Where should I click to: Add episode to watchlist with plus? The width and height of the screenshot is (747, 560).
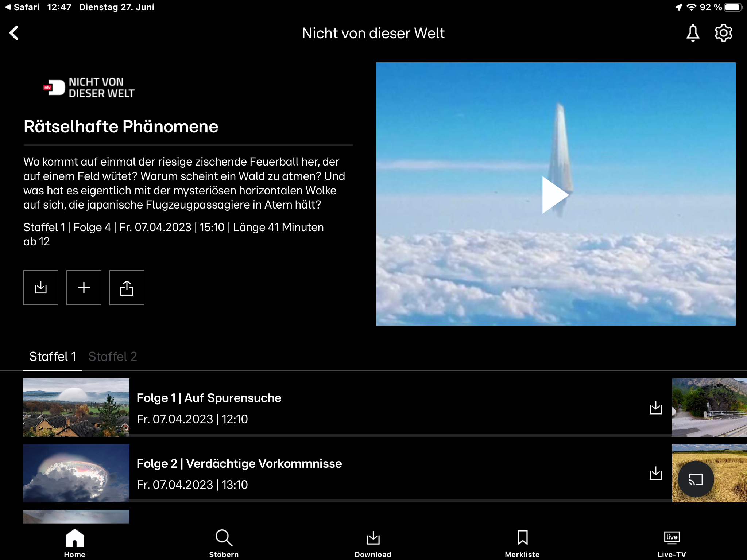tap(84, 288)
